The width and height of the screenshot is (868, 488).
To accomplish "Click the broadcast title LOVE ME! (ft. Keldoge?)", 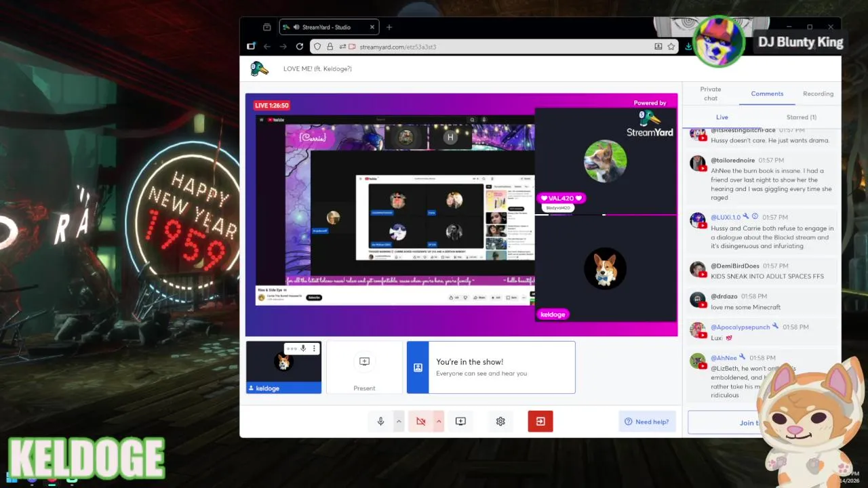I will (x=317, y=68).
